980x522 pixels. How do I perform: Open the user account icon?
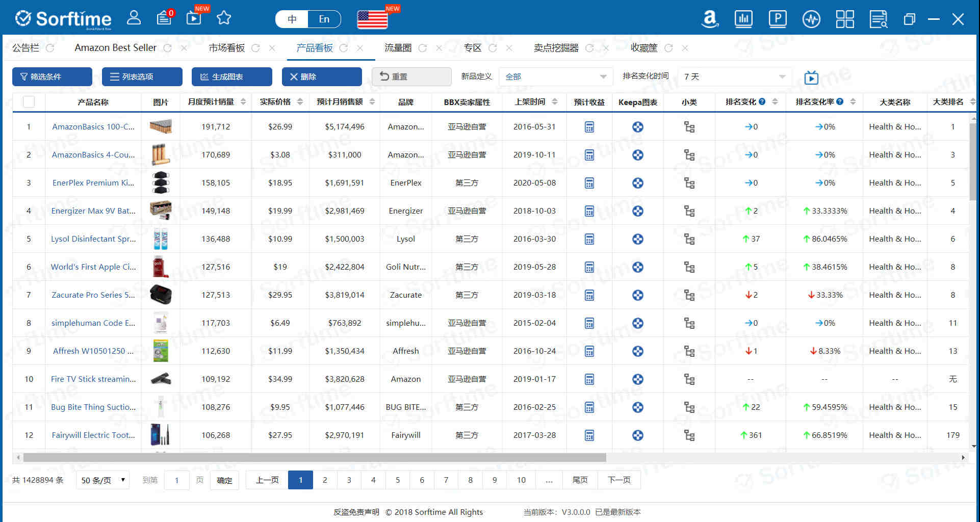click(134, 18)
